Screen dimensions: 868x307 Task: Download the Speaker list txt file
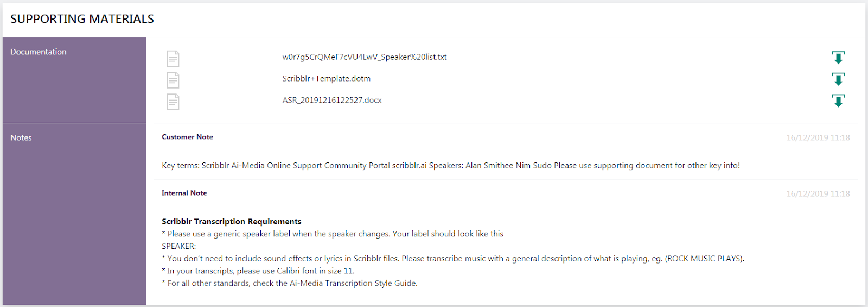(838, 58)
